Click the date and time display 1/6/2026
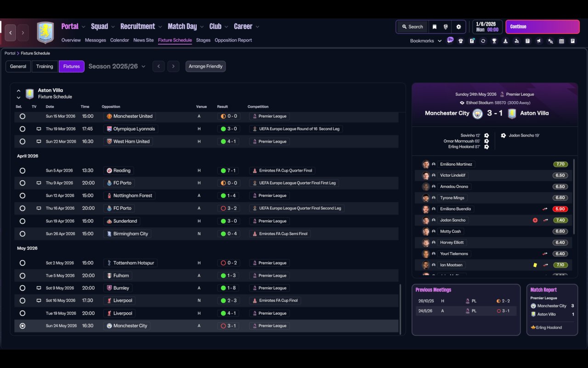 (x=487, y=27)
